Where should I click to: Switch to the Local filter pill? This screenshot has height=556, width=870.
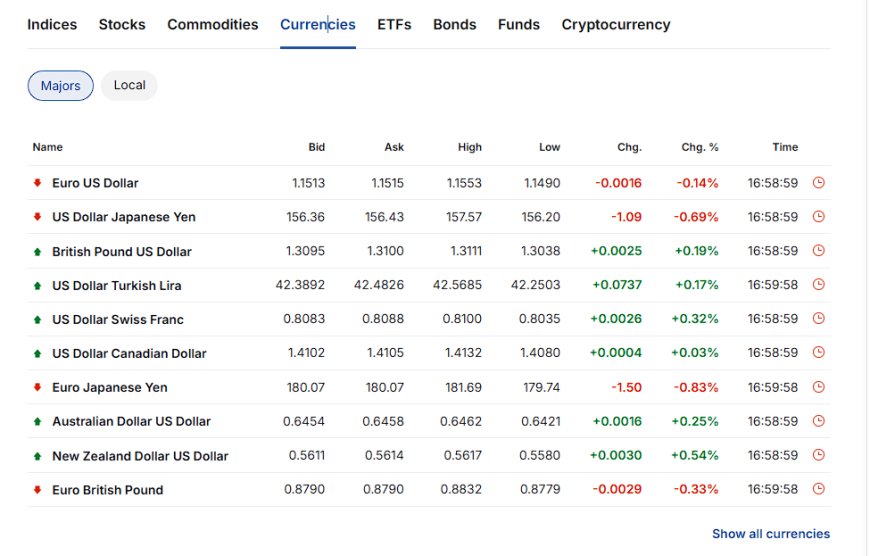(129, 85)
